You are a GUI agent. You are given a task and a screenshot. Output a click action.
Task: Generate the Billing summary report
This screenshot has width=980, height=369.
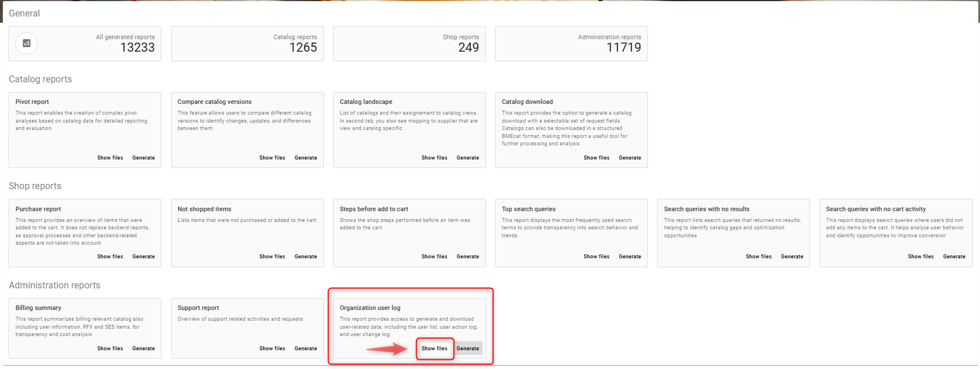coord(143,349)
